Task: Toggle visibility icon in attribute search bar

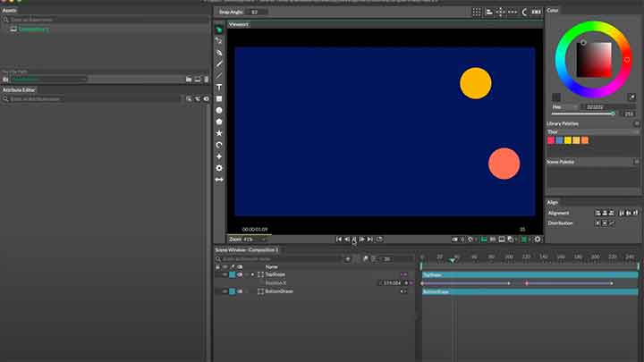Action: tap(207, 99)
